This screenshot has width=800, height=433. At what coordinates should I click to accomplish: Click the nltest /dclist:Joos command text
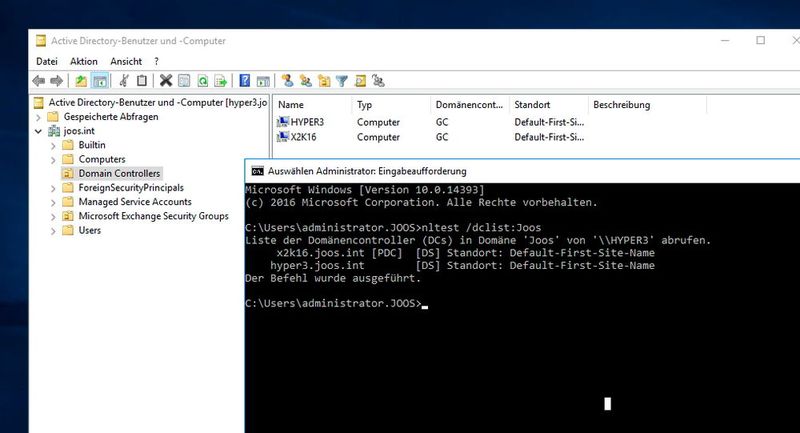coord(481,227)
